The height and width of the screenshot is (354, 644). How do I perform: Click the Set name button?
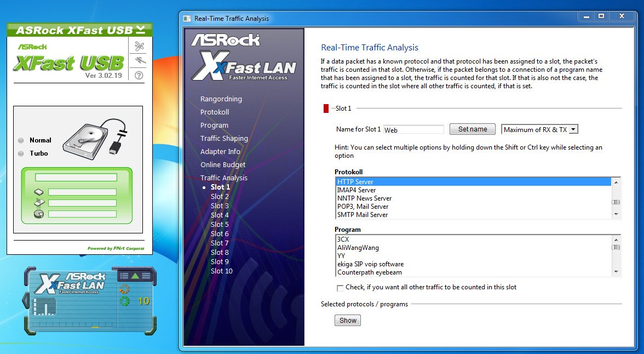click(472, 129)
